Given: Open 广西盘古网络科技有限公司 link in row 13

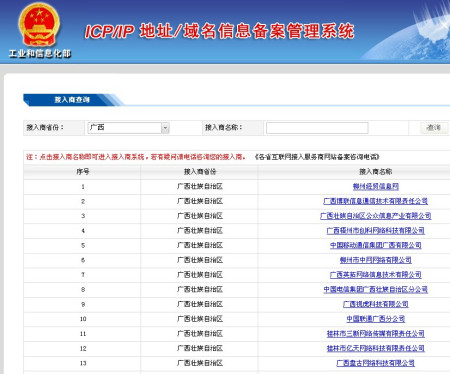Looking at the screenshot, I should click(376, 363).
